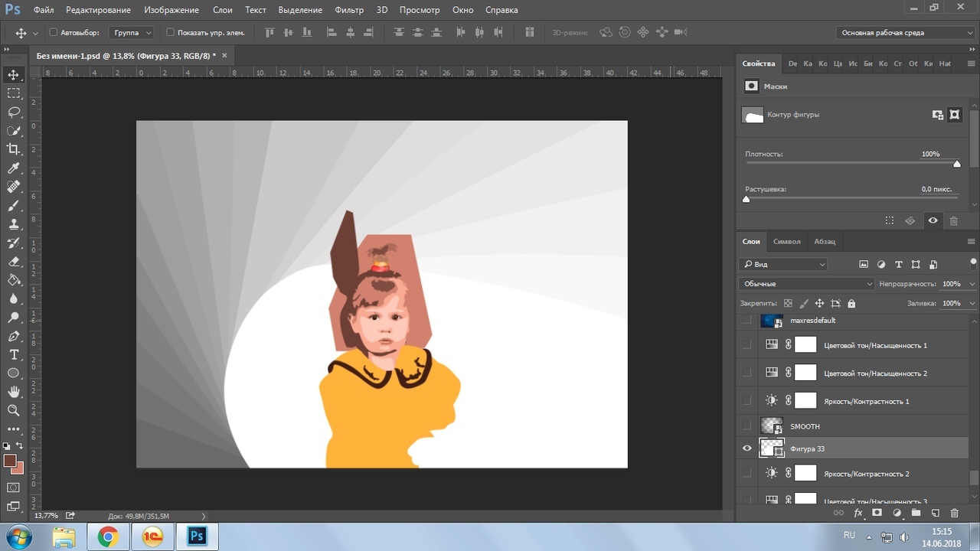This screenshot has height=551, width=980.
Task: Show the SMOOTH layer
Action: [747, 425]
